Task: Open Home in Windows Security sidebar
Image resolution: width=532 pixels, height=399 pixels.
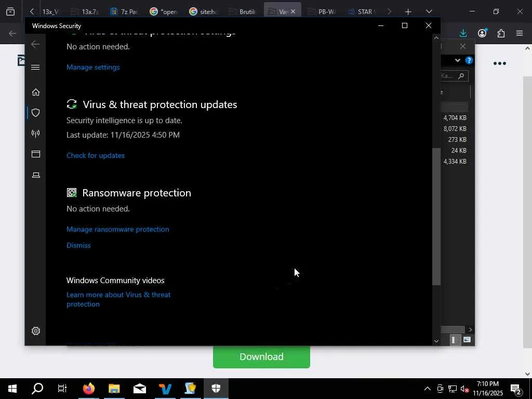Action: (36, 92)
